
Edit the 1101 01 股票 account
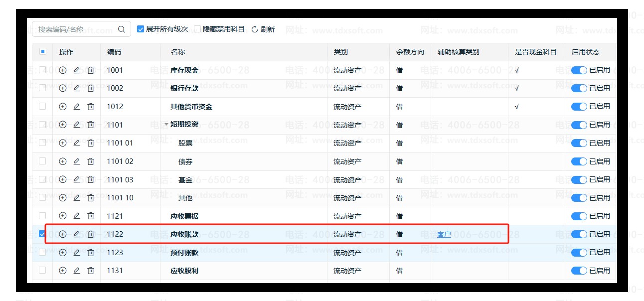[x=76, y=143]
